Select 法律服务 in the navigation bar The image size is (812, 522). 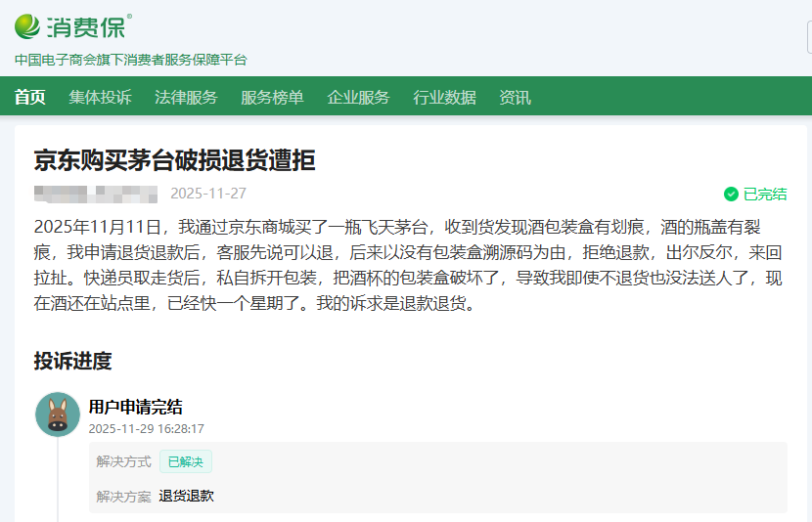pyautogui.click(x=186, y=97)
